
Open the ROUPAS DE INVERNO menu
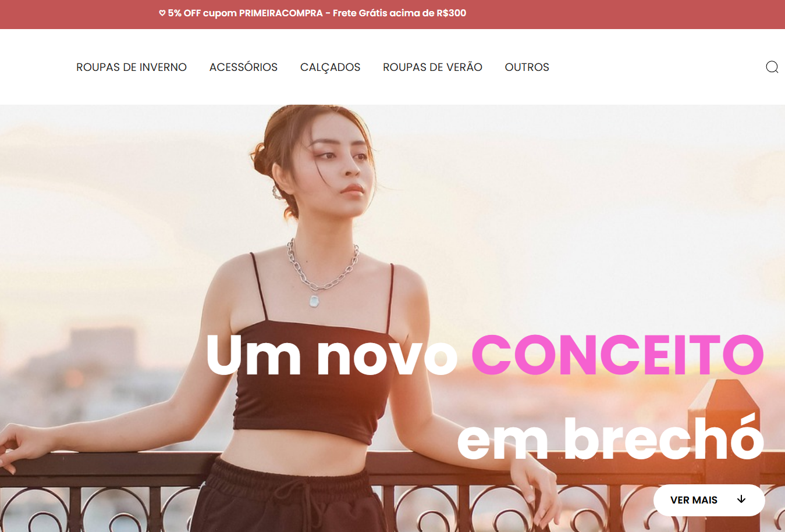[x=132, y=67]
